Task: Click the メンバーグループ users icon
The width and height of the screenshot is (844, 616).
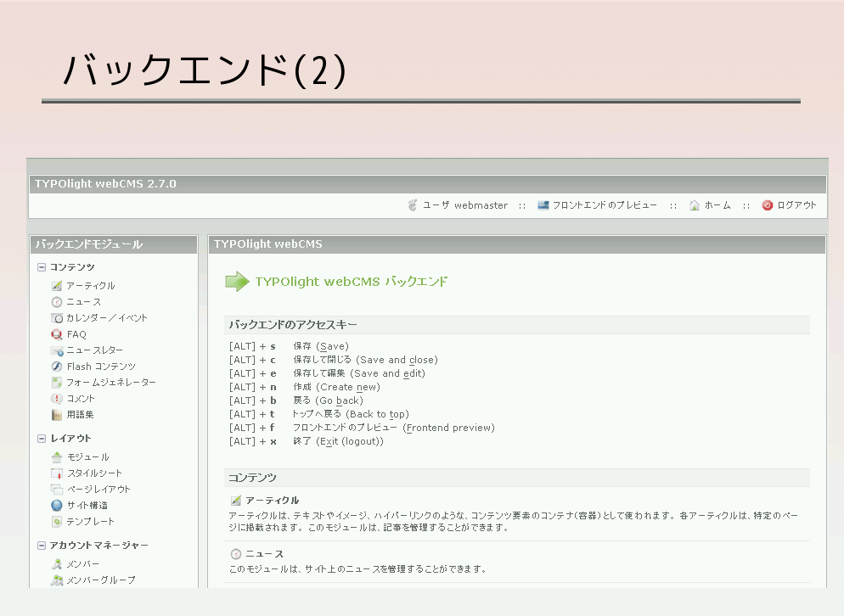Action: click(x=57, y=580)
